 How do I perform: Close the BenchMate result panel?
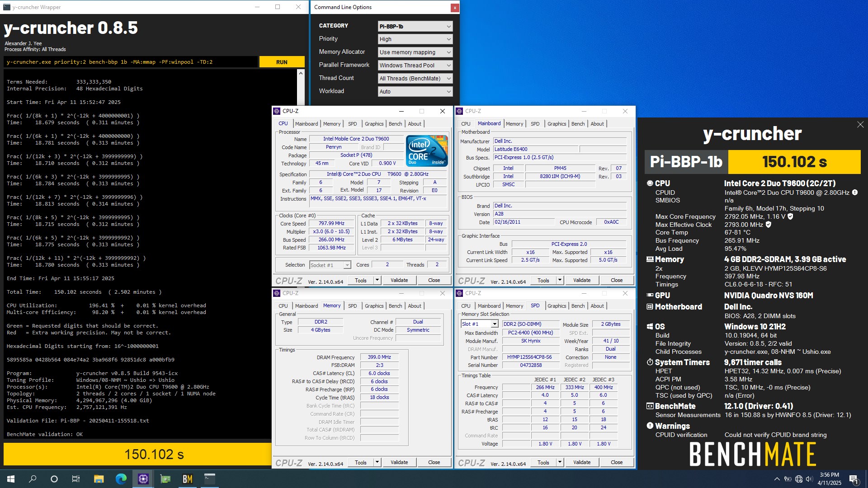(860, 124)
